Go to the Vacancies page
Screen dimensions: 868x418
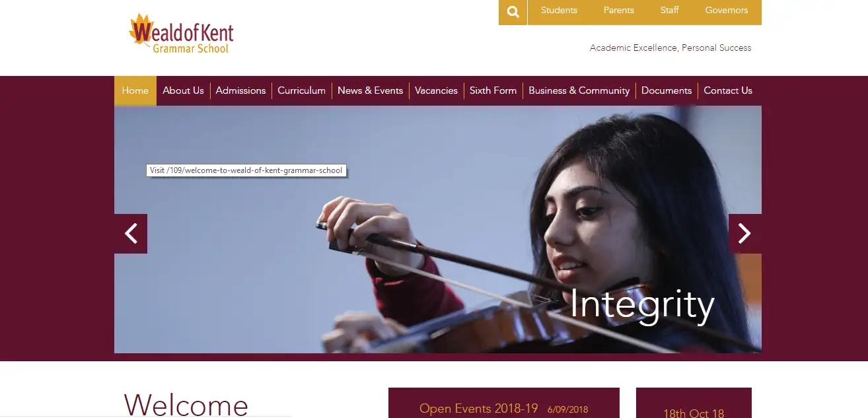(x=436, y=90)
